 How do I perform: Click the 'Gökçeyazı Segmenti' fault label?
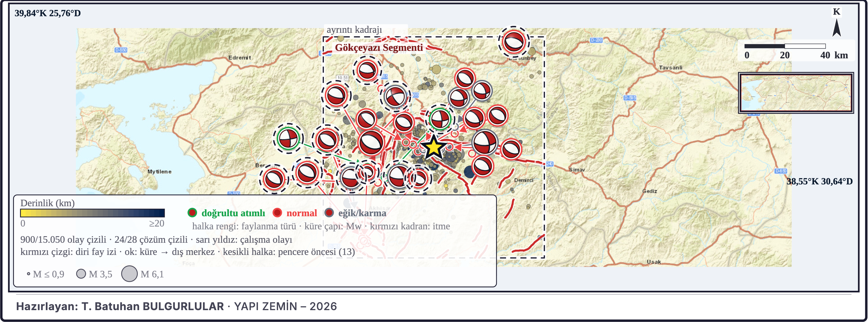(x=379, y=47)
